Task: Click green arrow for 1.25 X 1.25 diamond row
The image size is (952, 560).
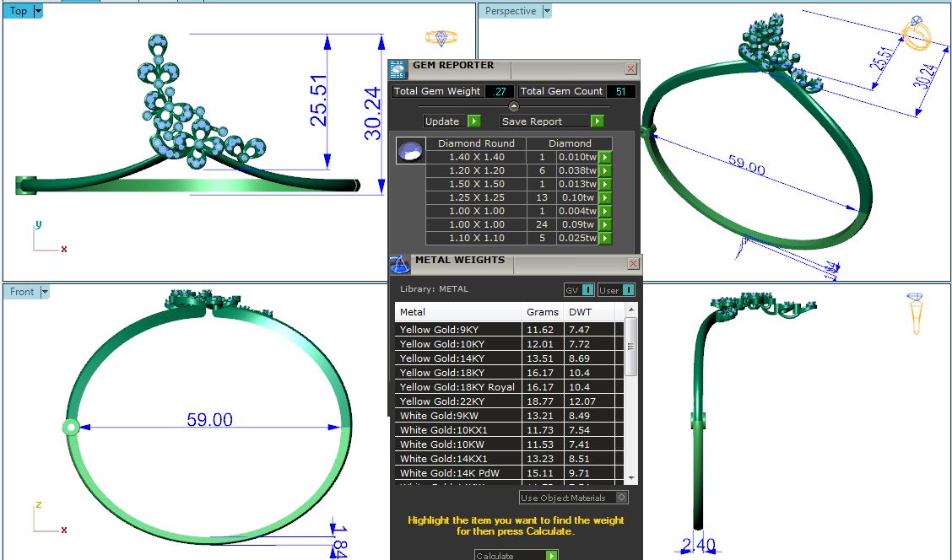Action: point(604,197)
